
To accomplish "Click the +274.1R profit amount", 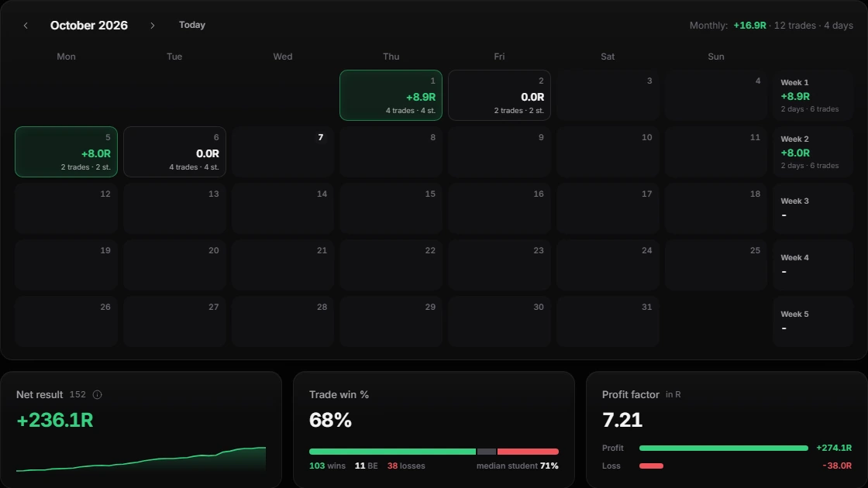I will [834, 448].
